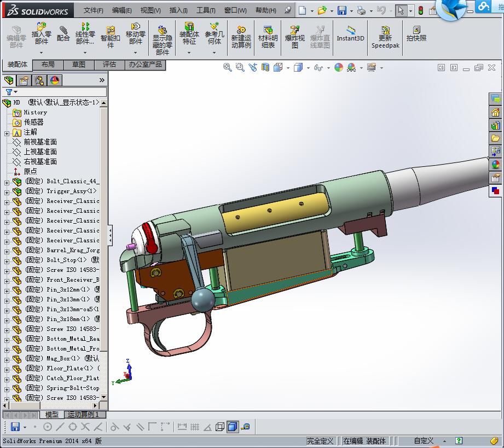This screenshot has width=504, height=448.
Task: Click the 材料明细表 (Bill of Materials) icon
Action: tap(268, 37)
